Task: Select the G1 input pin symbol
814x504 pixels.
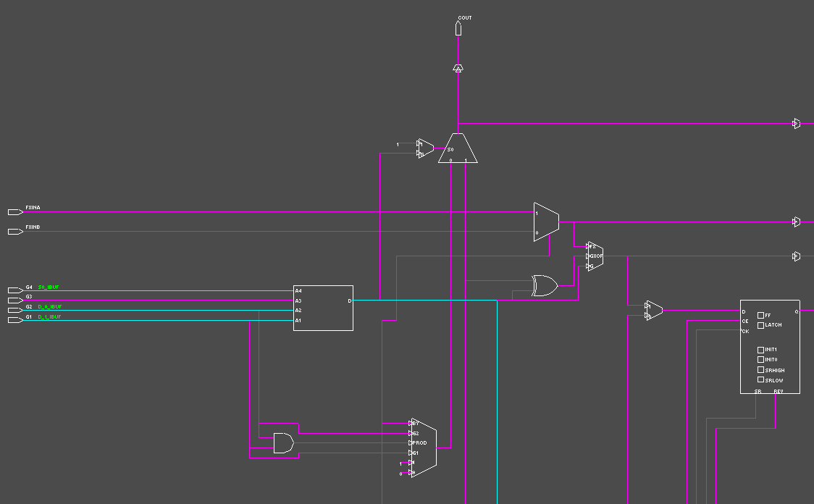Action: (16, 320)
